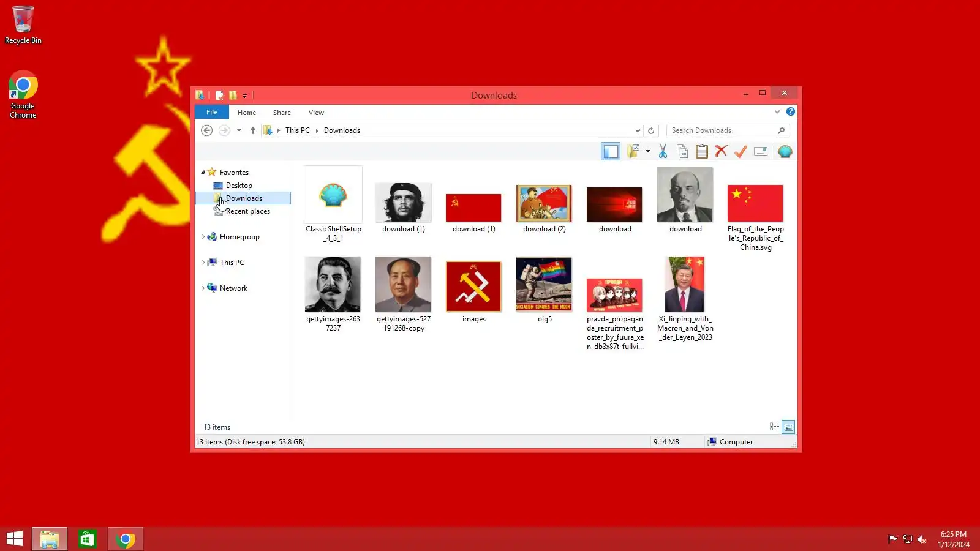The image size is (980, 551).
Task: Switch to the View ribbon tab
Action: [316, 113]
